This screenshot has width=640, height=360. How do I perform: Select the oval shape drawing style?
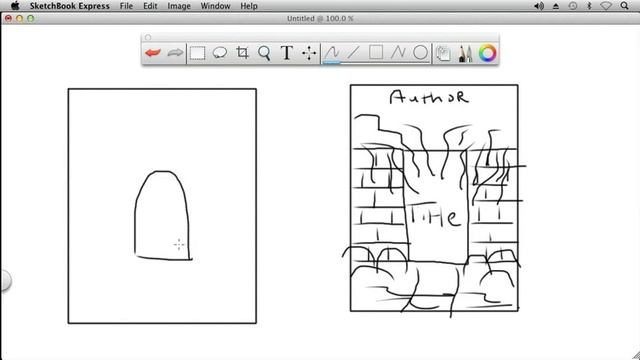point(420,53)
